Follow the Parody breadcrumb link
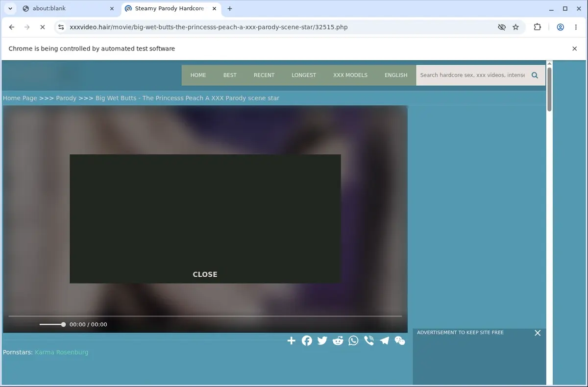588x387 pixels. (66, 98)
